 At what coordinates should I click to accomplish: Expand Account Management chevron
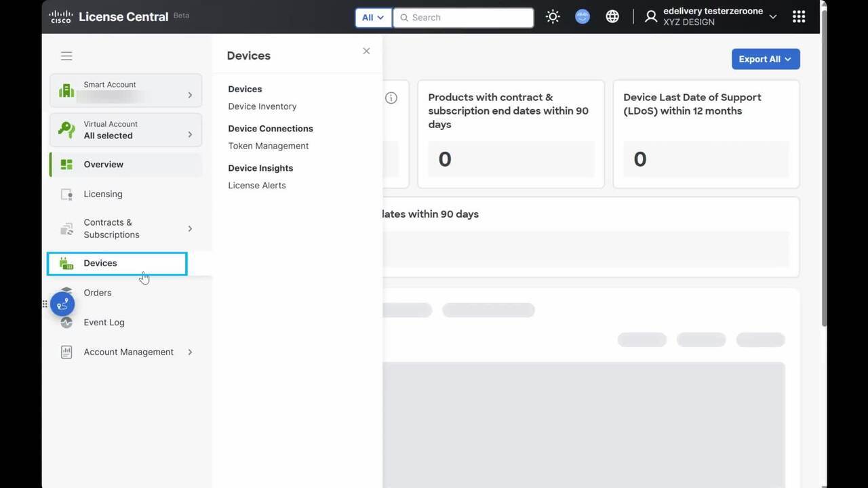[190, 352]
